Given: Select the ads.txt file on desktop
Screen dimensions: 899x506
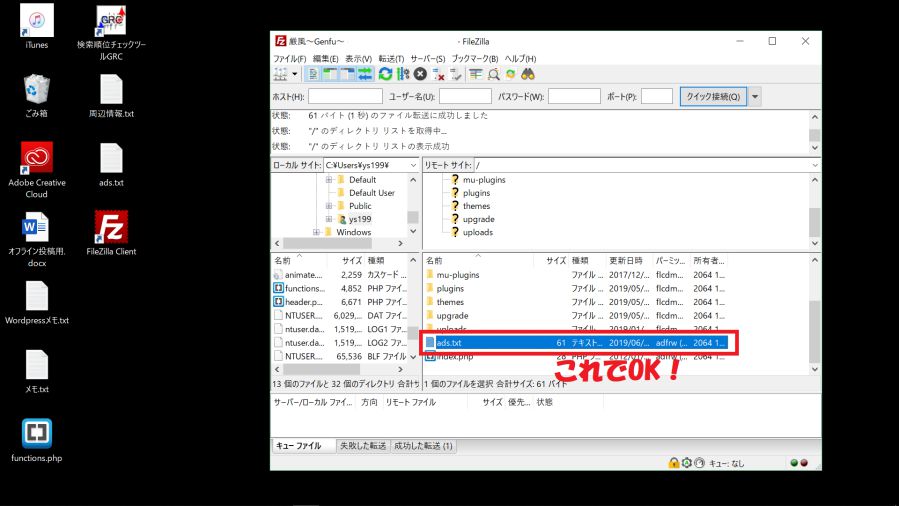Looking at the screenshot, I should coord(111,165).
